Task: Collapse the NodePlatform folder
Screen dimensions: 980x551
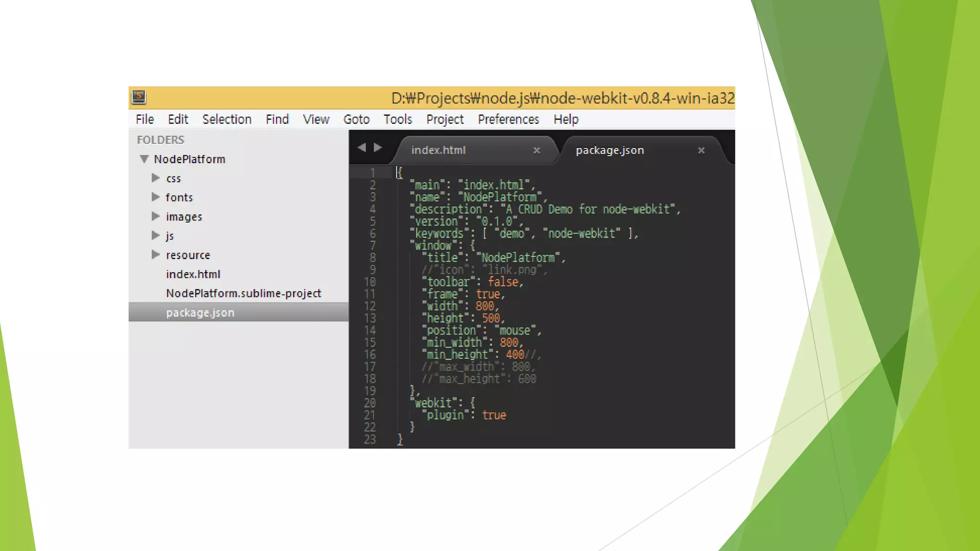Action: [144, 159]
